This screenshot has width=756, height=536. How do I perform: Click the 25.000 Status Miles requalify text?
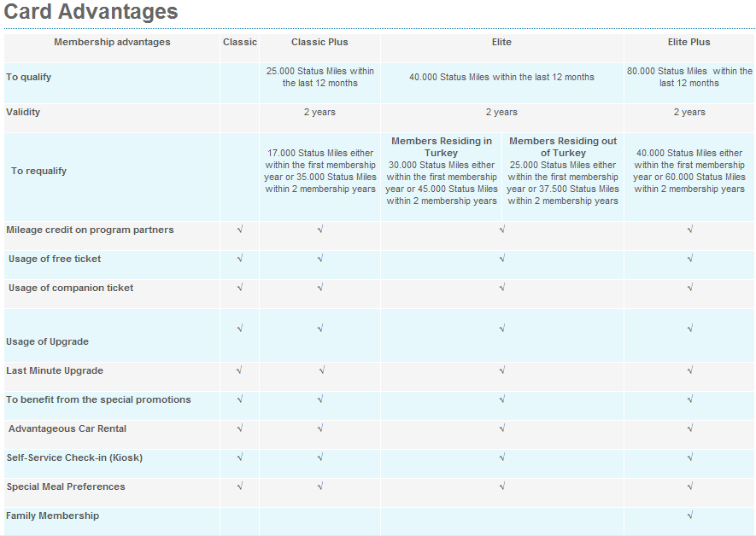563,183
